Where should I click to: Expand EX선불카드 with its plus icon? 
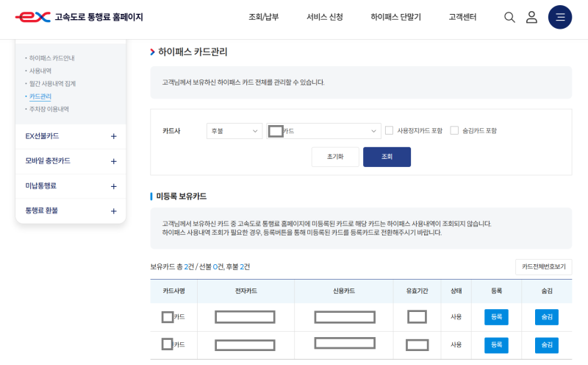114,136
